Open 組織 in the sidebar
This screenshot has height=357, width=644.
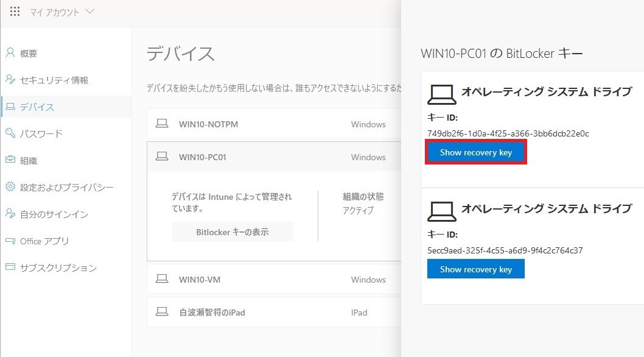click(66, 160)
